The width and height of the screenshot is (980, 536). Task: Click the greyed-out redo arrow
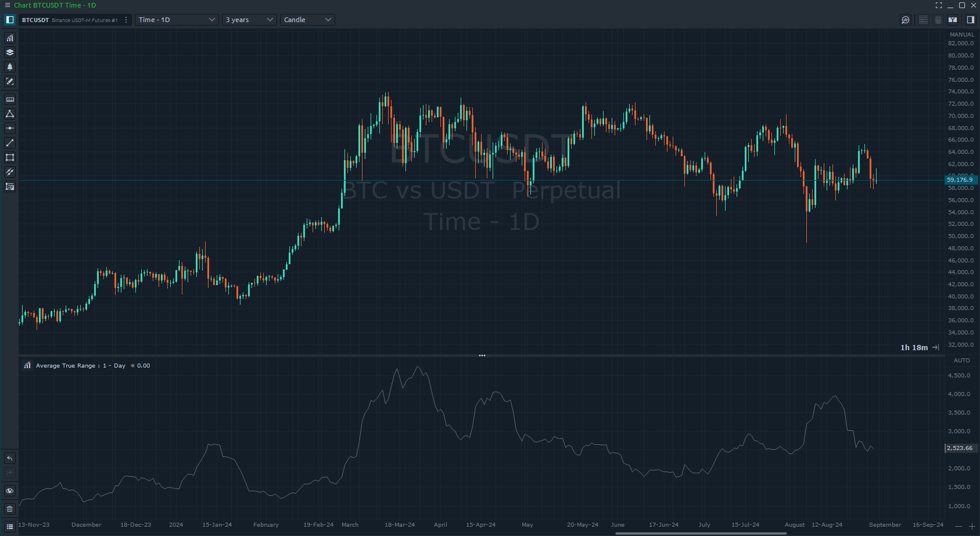click(x=10, y=473)
